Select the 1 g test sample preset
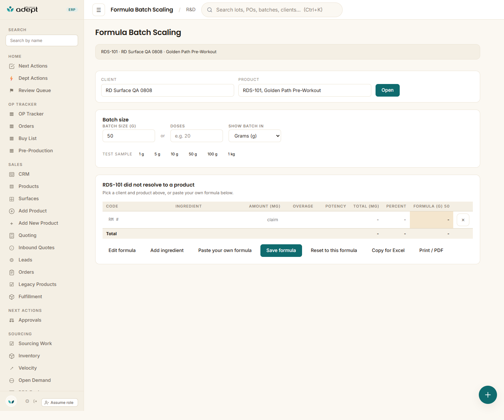 tap(141, 154)
